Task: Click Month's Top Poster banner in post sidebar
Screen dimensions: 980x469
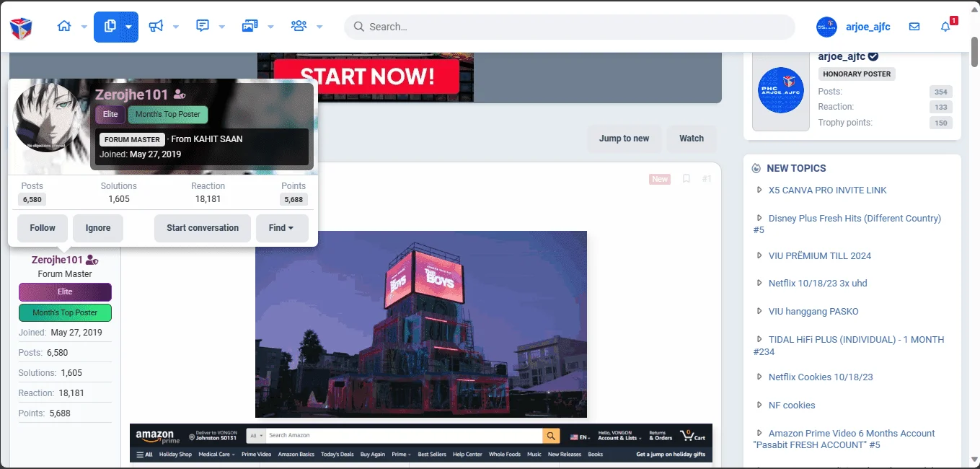Action: [65, 312]
